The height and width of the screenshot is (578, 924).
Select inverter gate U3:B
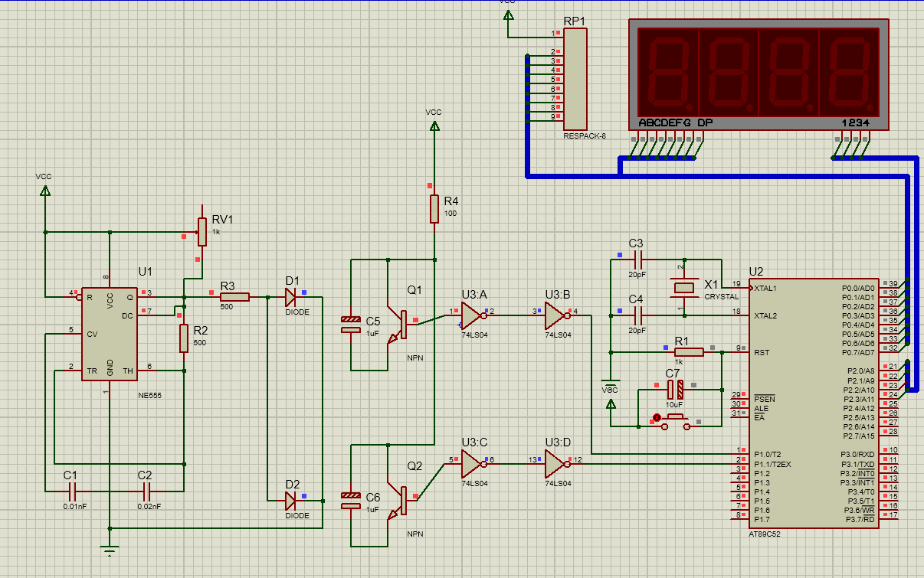(558, 315)
